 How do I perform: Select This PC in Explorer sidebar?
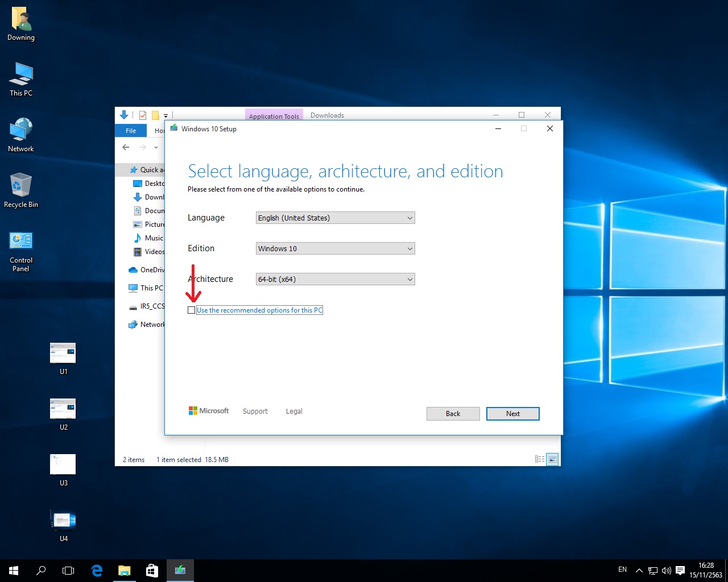point(146,288)
